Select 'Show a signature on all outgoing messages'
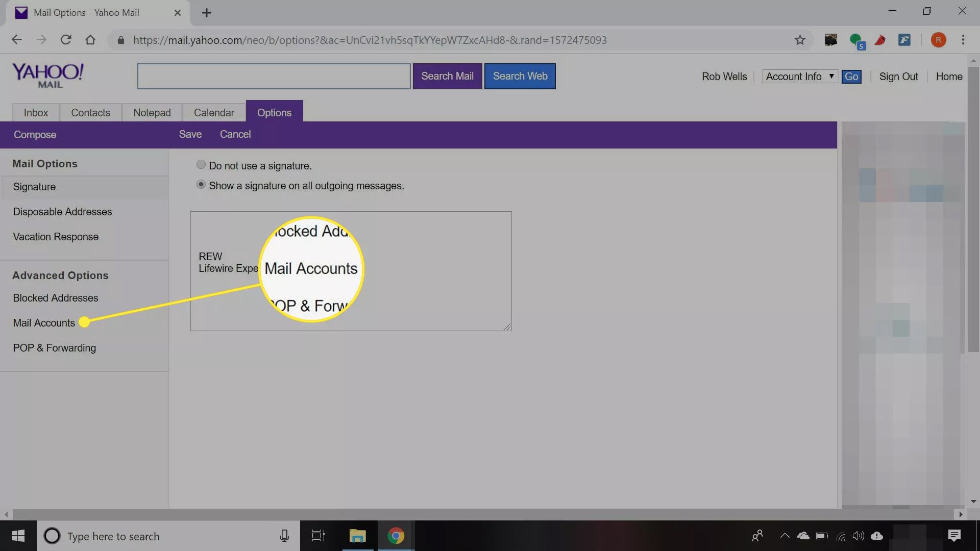This screenshot has height=551, width=980. point(201,184)
